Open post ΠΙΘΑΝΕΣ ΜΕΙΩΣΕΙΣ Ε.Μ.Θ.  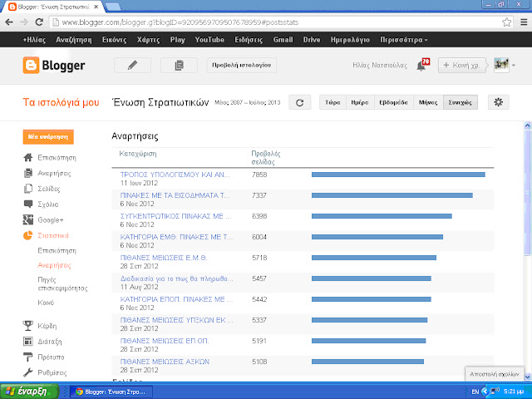coord(164,258)
